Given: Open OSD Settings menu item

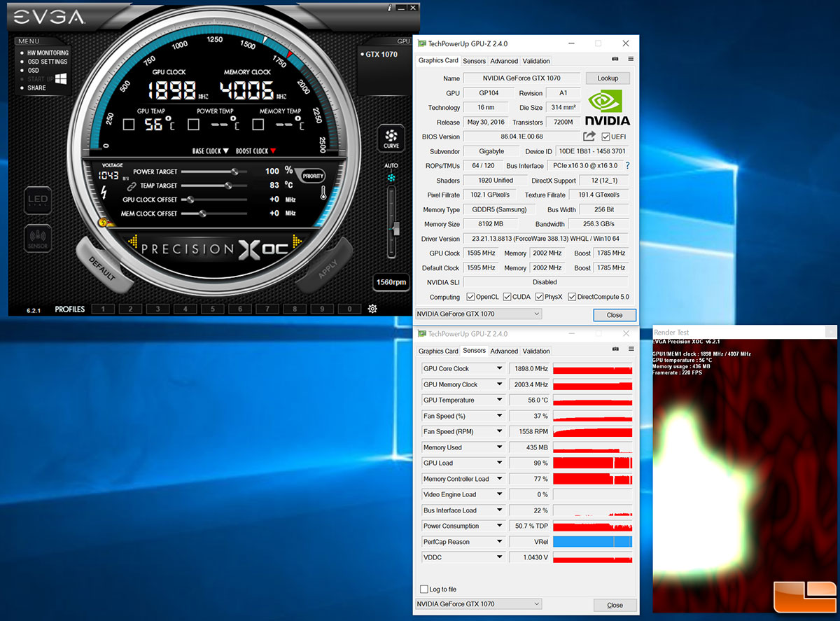Looking at the screenshot, I should tap(48, 62).
